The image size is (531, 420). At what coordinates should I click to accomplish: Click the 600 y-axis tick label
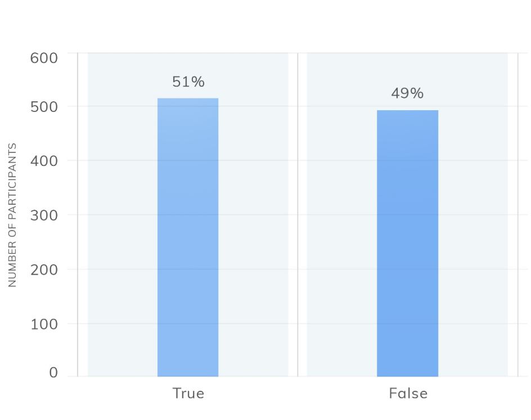pos(44,58)
